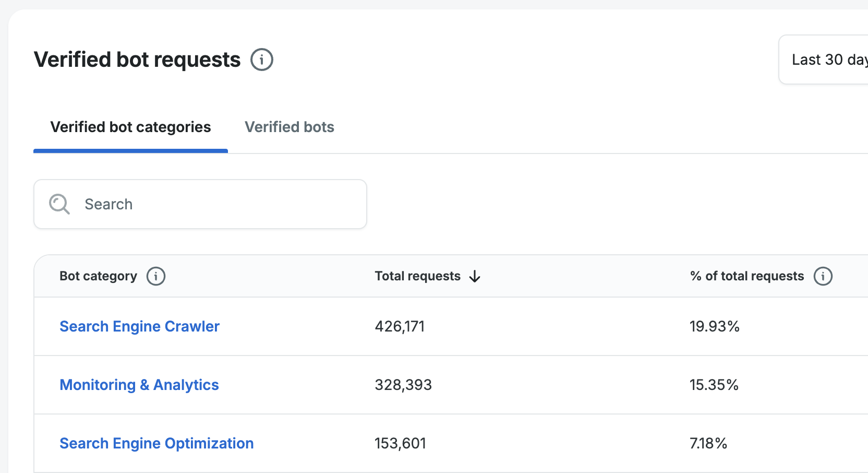Click the % of total requests header label
The image size is (868, 473).
point(746,276)
